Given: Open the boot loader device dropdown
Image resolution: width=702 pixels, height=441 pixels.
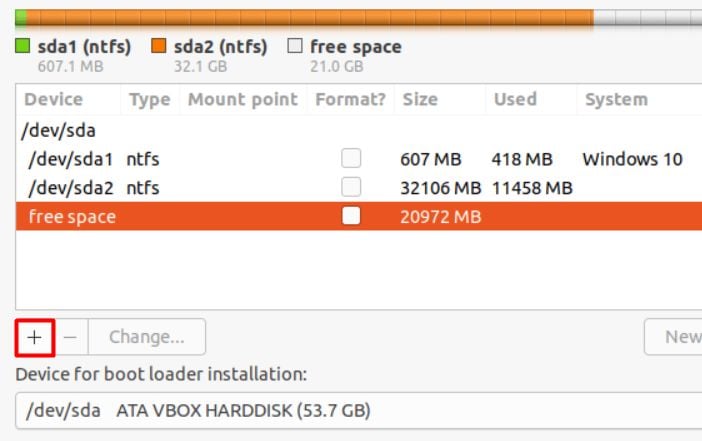Looking at the screenshot, I should tap(360, 411).
